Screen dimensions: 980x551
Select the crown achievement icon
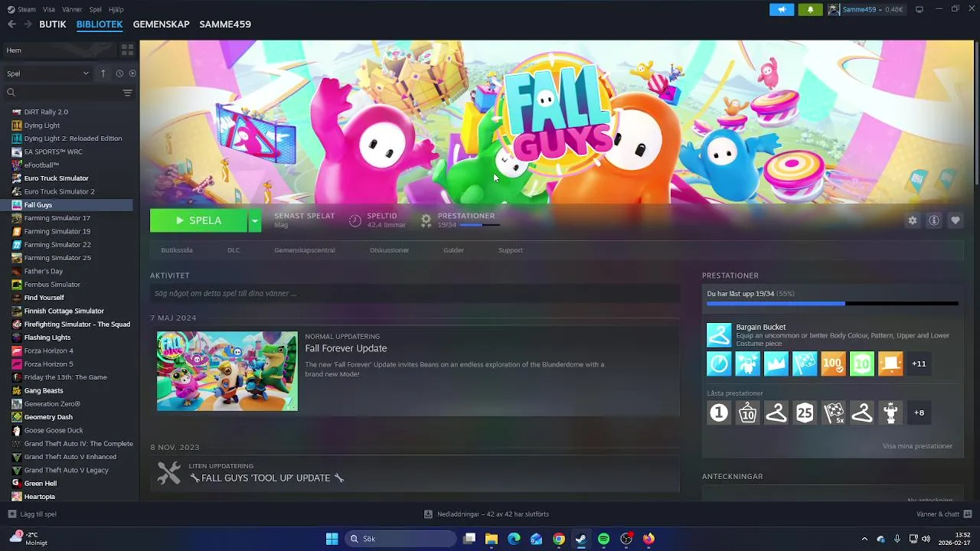[x=776, y=364]
